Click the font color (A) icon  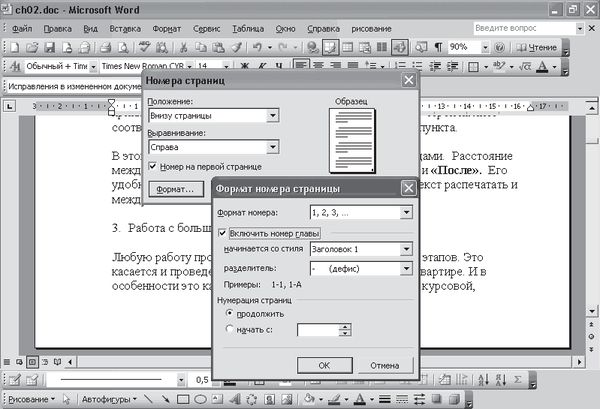click(358, 400)
